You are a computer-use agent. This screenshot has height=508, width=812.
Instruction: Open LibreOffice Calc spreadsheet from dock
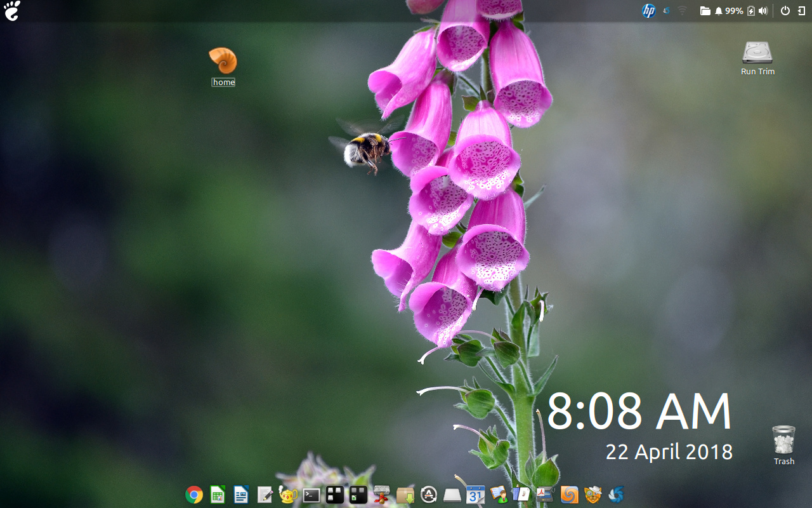pos(218,495)
